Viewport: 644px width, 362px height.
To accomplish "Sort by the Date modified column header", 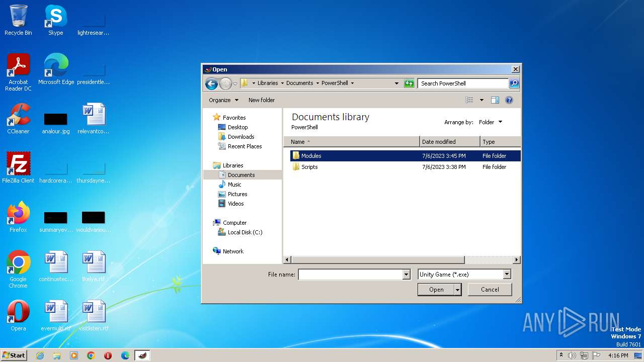I will (x=450, y=142).
